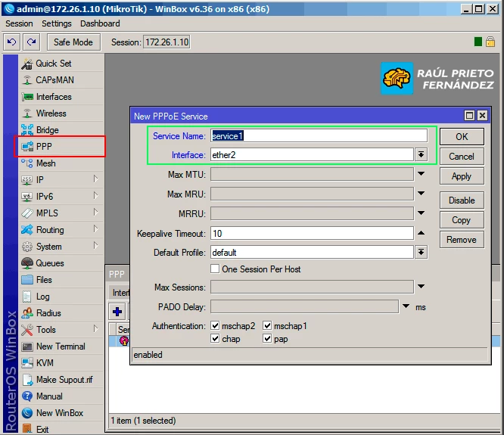Click the Keepalive Timeout value field
The image size is (504, 435).
(312, 233)
